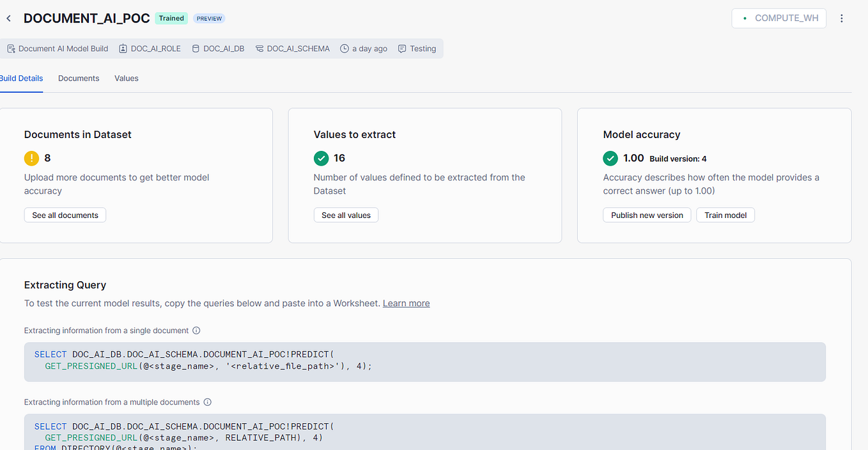Click the comment icon next to Testing
The width and height of the screenshot is (868, 450).
(401, 48)
